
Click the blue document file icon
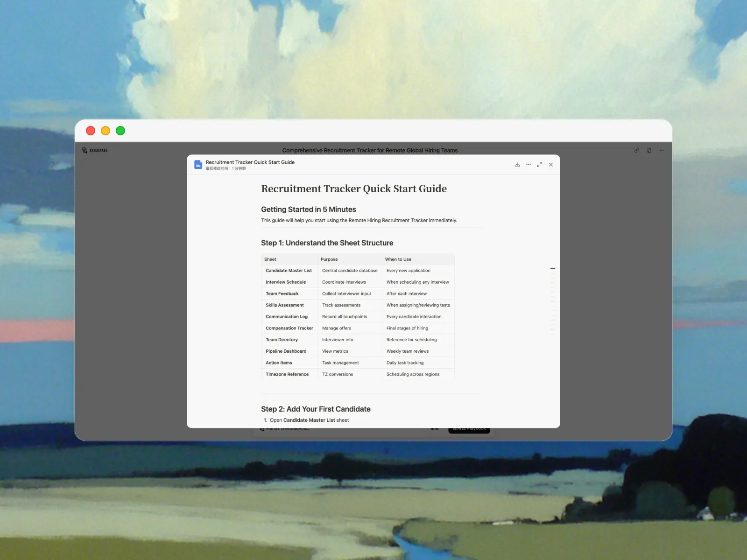[x=198, y=165]
